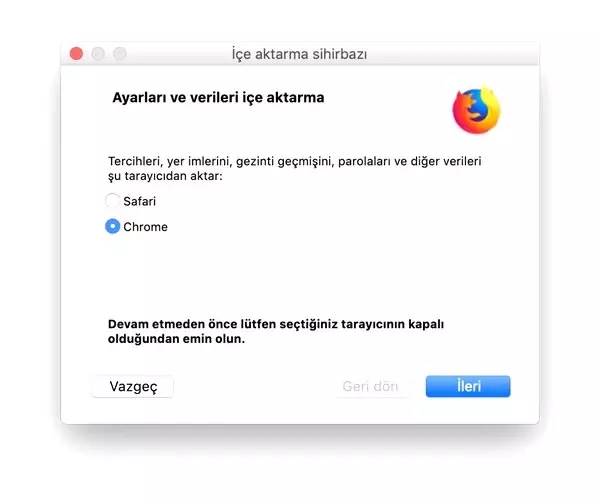Click the bold text olduğundan emin olun.

click(x=176, y=339)
